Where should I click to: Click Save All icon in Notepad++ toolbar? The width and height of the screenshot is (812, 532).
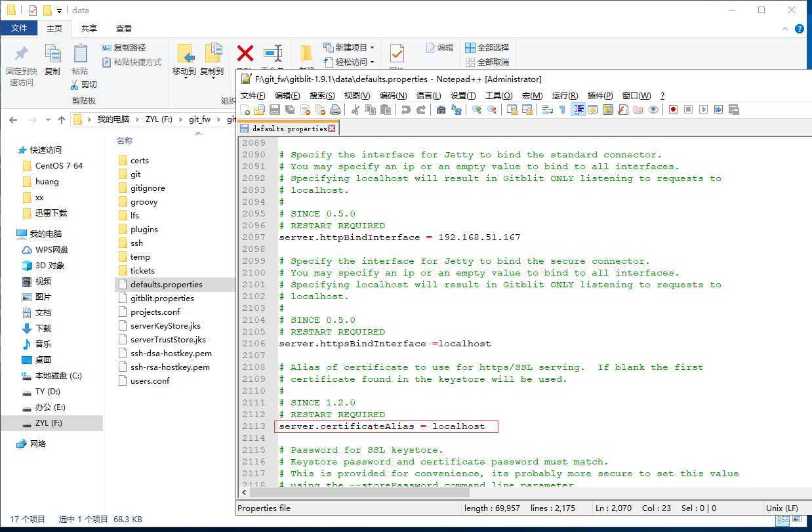click(290, 110)
